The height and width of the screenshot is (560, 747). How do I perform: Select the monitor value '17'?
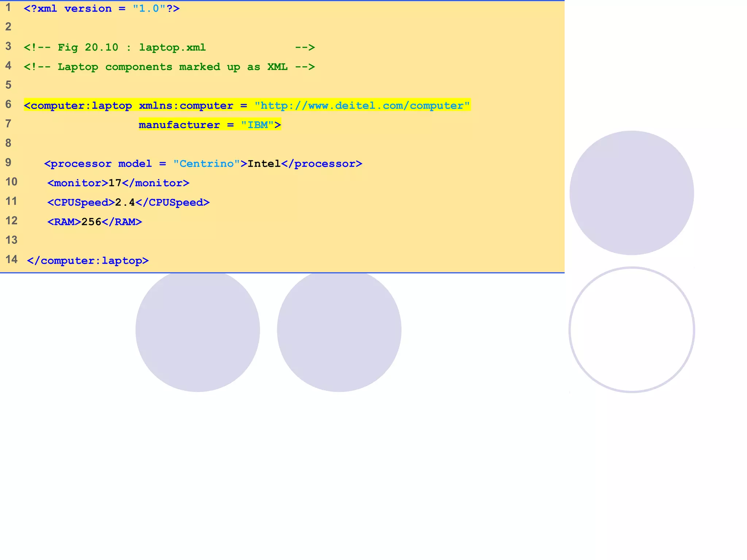pos(115,183)
